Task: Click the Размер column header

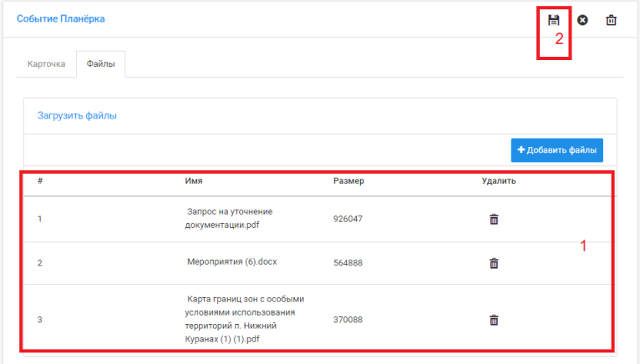Action: click(x=348, y=180)
